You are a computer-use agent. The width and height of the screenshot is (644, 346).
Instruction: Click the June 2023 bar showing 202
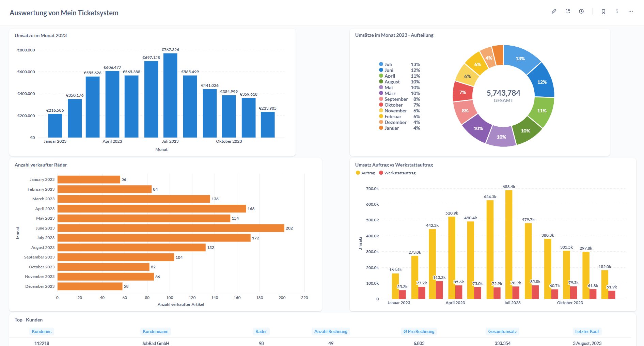tap(170, 228)
